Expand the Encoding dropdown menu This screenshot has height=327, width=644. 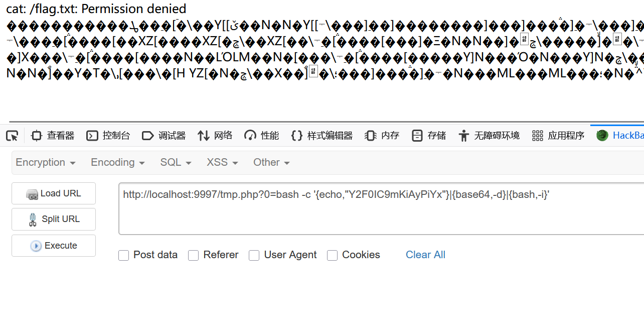(x=118, y=162)
